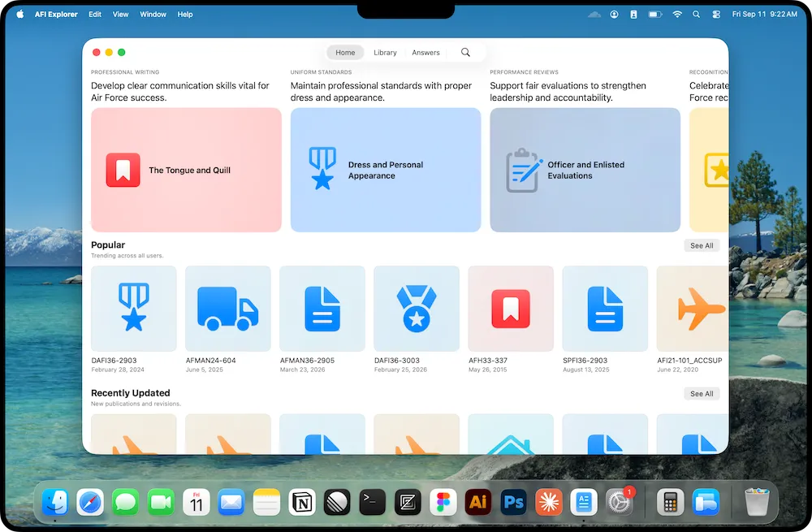
Task: Open Officer and Enlisted Evaluations clipboard card
Action: pos(585,170)
